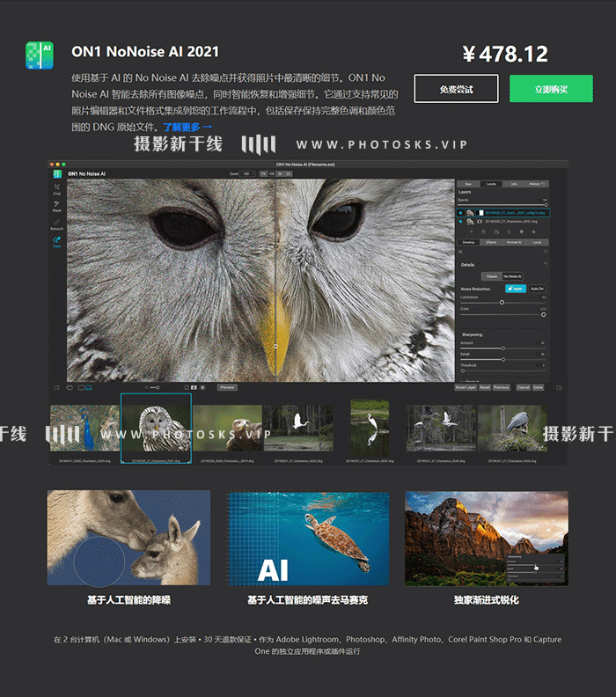This screenshot has height=697, width=616.
Task: Set zoom preset to 100
Action: (x=272, y=173)
